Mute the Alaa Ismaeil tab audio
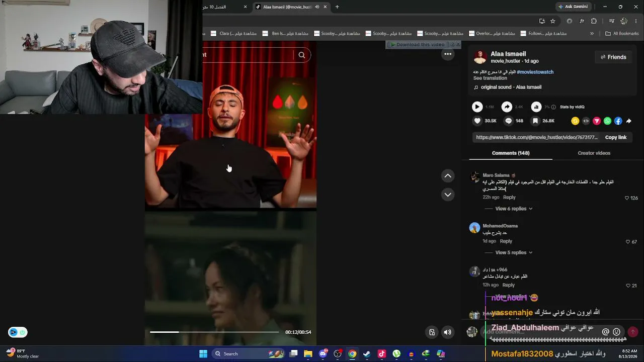The width and height of the screenshot is (644, 362). coord(317,7)
